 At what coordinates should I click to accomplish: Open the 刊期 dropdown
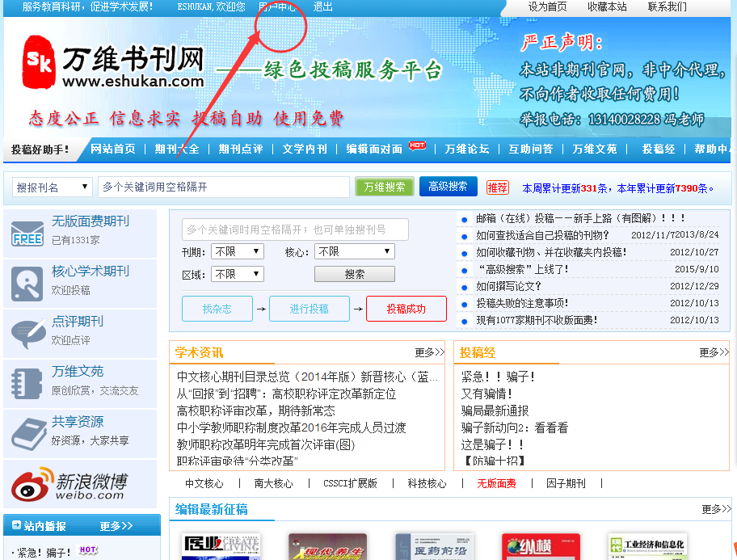[237, 251]
